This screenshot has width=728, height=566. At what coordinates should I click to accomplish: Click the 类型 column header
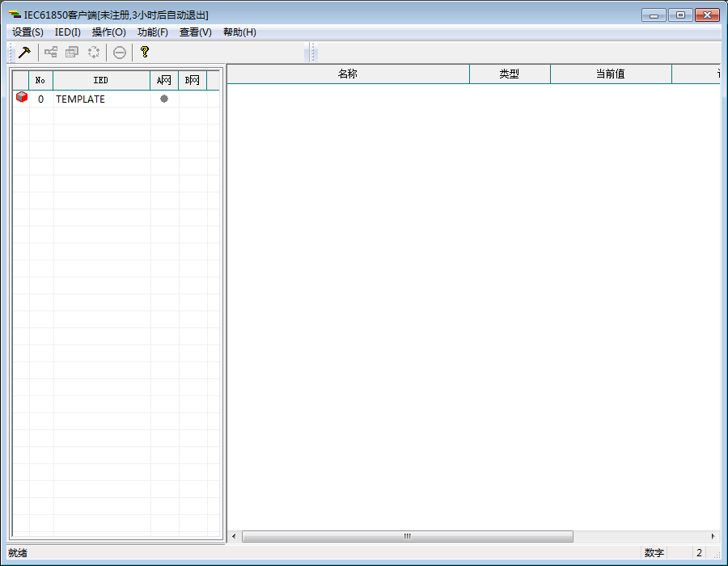click(x=510, y=74)
